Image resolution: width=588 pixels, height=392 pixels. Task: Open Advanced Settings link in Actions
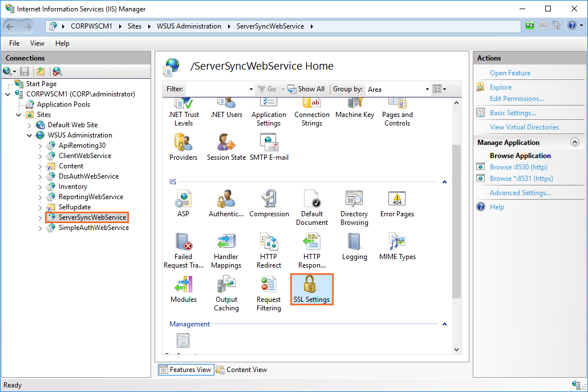click(520, 193)
